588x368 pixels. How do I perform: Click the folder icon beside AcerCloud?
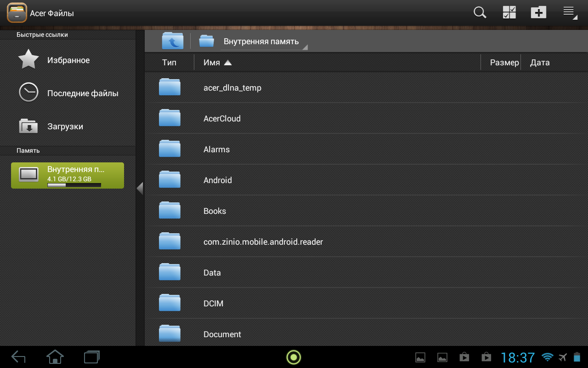(170, 118)
